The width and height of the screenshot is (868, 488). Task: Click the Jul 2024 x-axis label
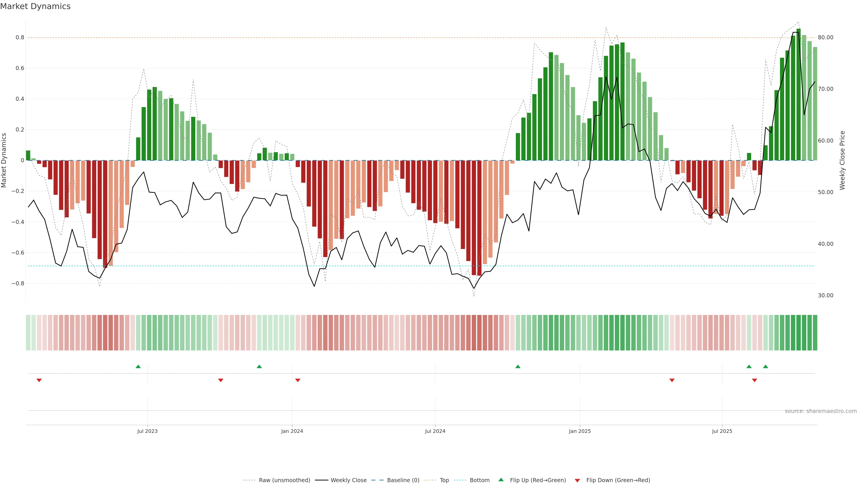point(435,431)
